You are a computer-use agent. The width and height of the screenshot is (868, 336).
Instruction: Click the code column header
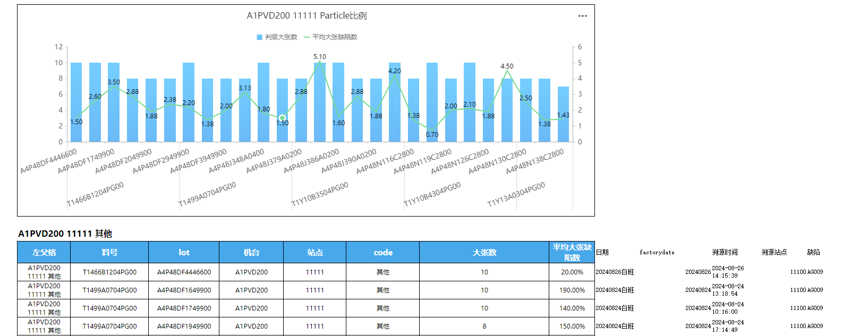coord(383,252)
